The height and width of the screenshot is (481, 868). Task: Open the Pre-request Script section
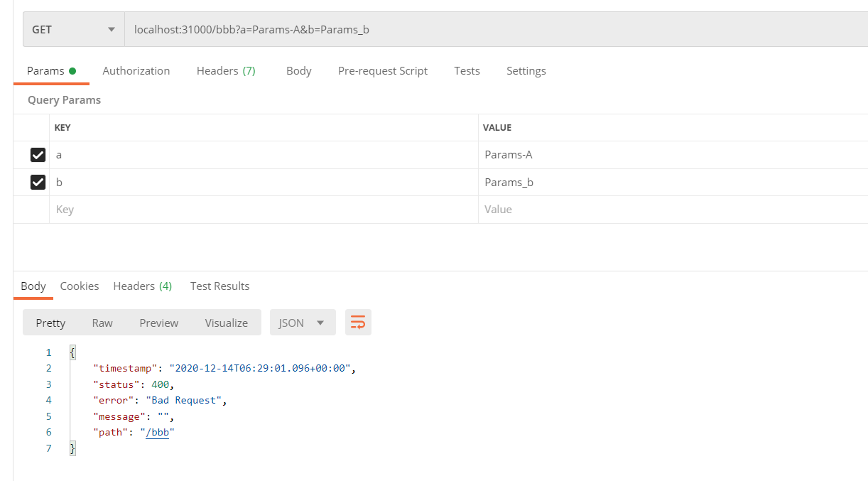382,70
